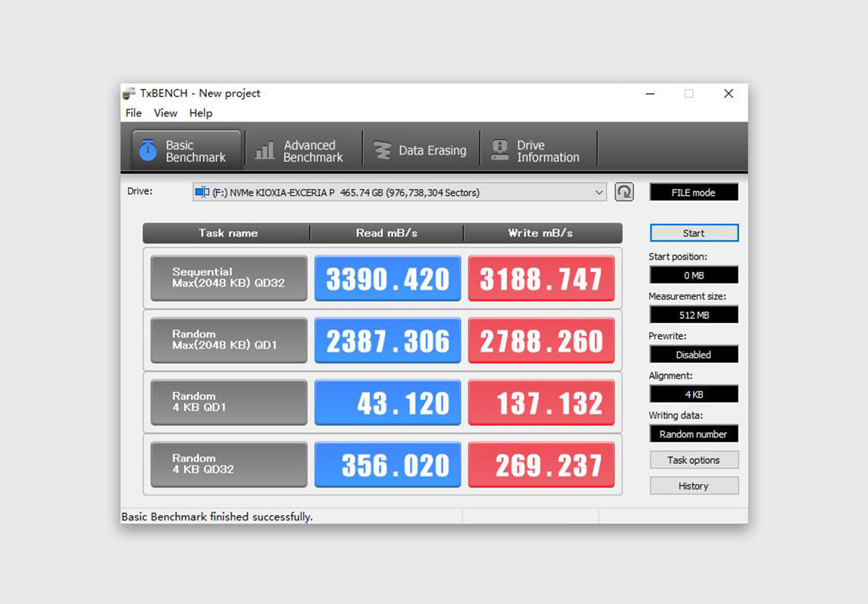Click the Advanced Benchmark bar chart icon

click(x=265, y=150)
